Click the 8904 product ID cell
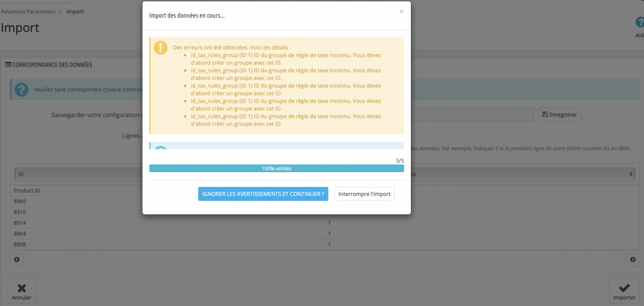644x306 pixels. (20, 233)
